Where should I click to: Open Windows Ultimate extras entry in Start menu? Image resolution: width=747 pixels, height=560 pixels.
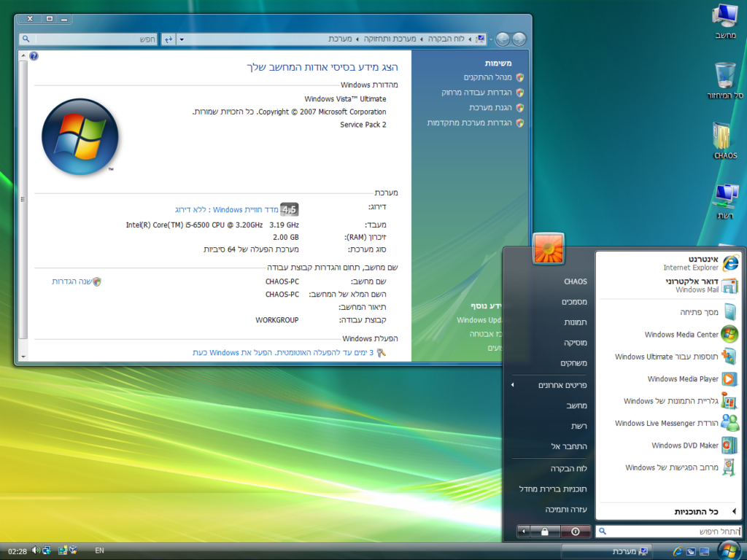click(668, 356)
